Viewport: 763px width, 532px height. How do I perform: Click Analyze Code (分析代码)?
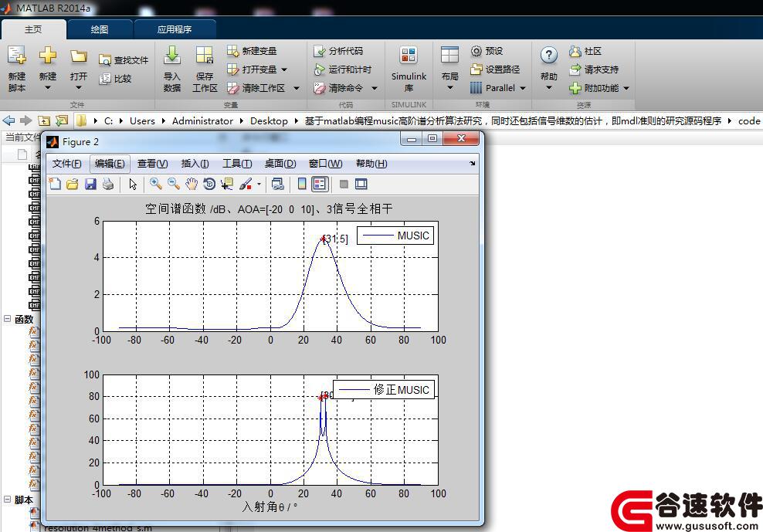[x=339, y=51]
